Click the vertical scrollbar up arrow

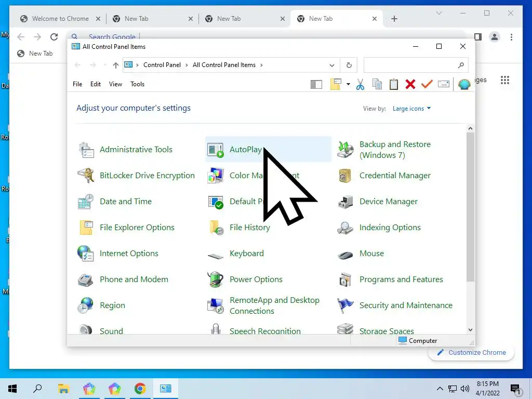(470, 129)
